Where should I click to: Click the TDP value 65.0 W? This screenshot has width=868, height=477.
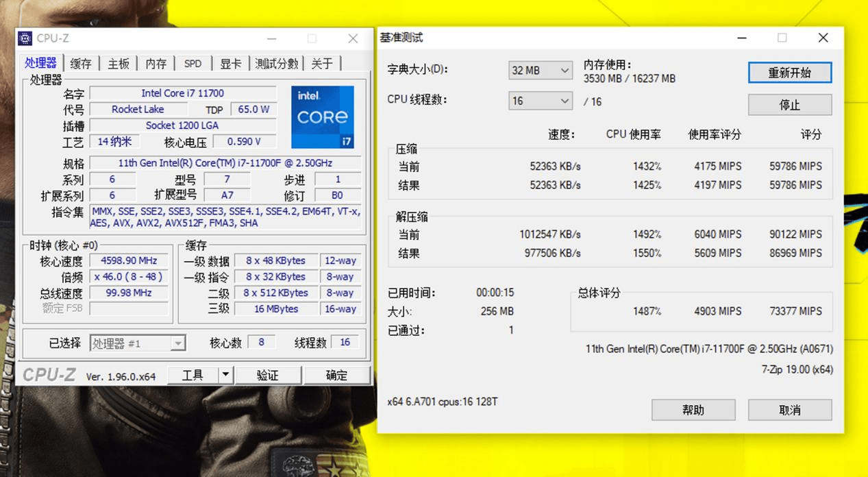tap(253, 109)
